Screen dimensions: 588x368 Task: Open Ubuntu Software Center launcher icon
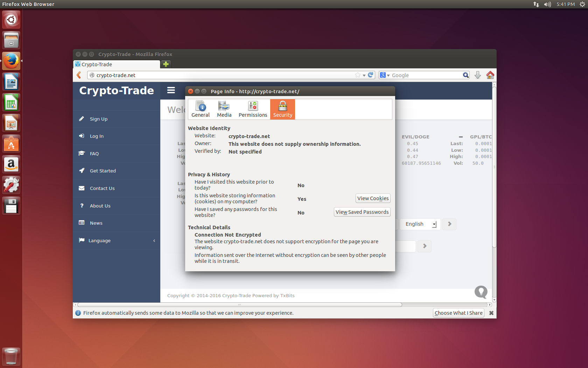(x=11, y=144)
